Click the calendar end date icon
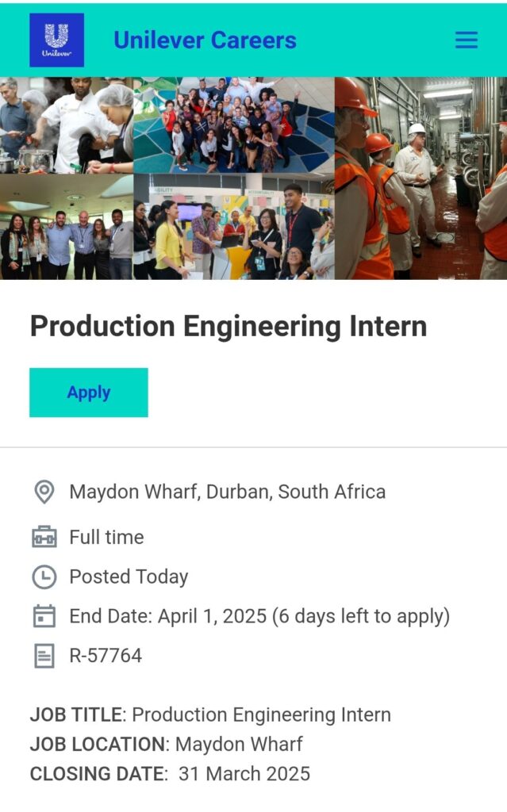 tap(44, 616)
